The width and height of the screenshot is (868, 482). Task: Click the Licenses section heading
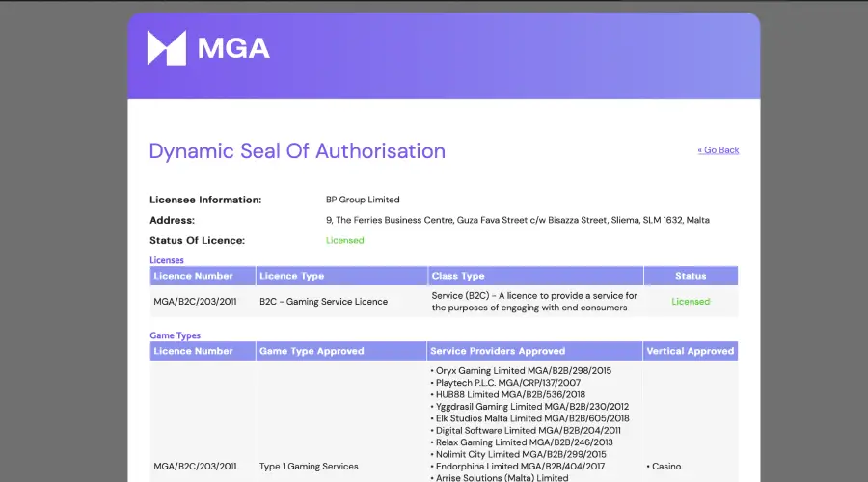click(x=167, y=260)
